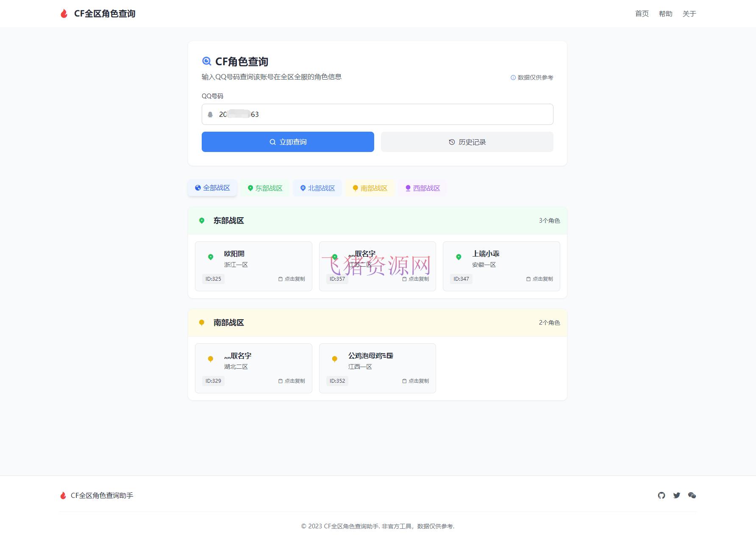
Task: Click the ID:352 badge
Action: click(337, 381)
